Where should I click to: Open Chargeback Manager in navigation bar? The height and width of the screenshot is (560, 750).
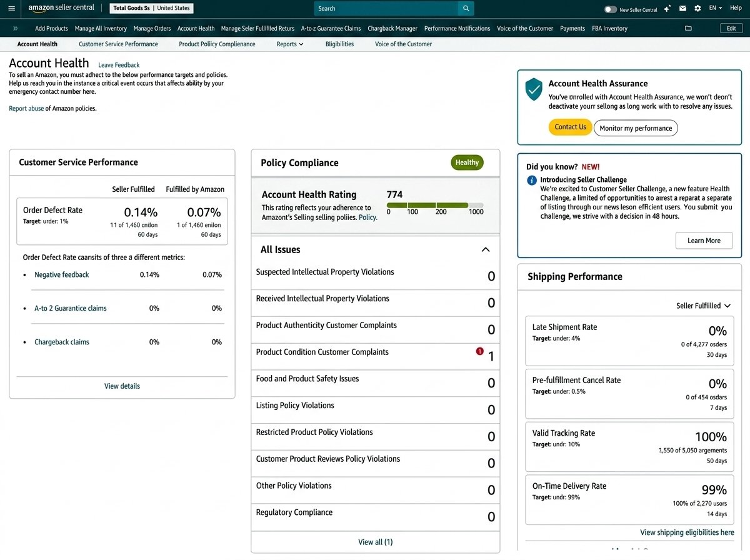coord(392,28)
